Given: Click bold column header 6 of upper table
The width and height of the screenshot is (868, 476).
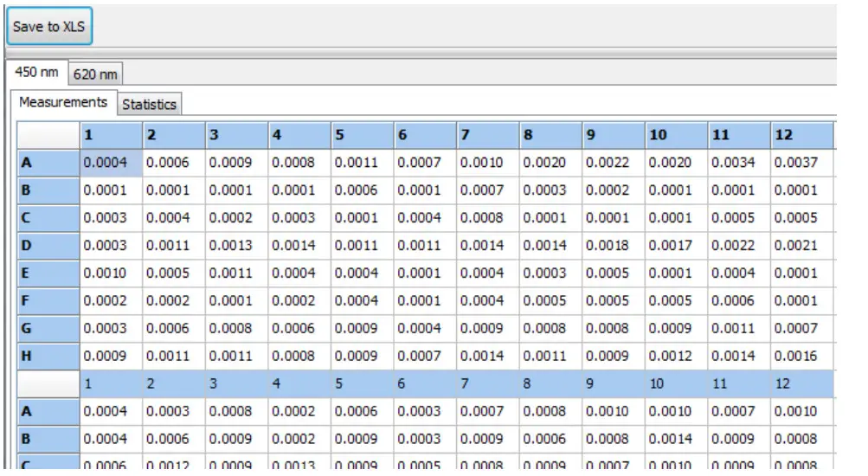Looking at the screenshot, I should [425, 136].
